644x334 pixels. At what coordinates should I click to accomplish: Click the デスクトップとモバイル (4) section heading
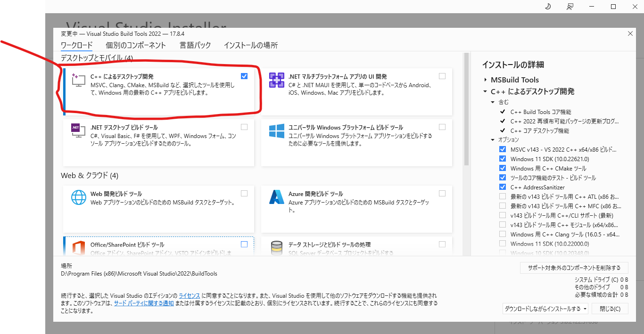click(x=97, y=58)
